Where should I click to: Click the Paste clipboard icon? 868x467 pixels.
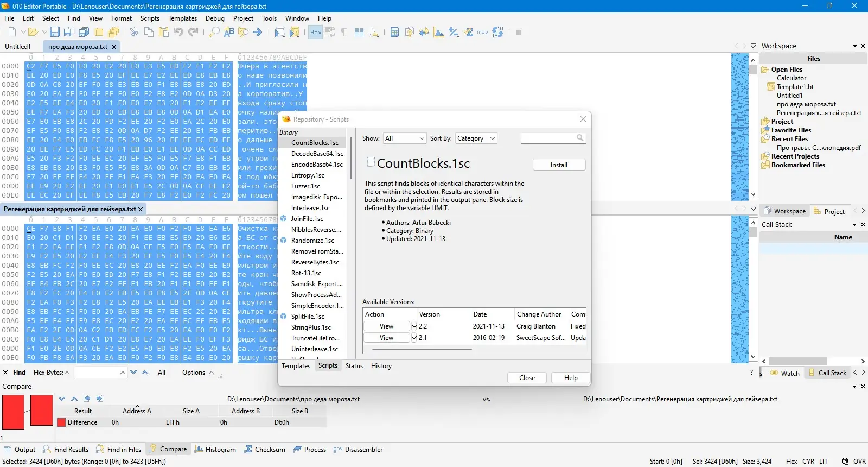(164, 33)
